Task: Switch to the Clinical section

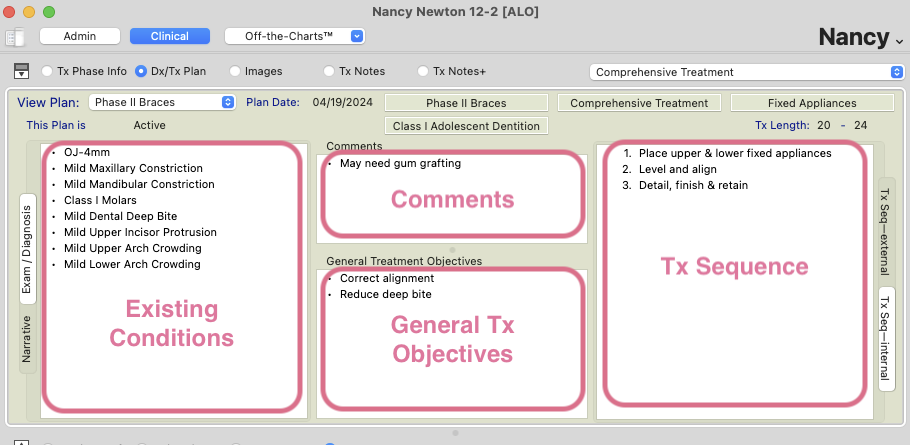Action: point(169,36)
